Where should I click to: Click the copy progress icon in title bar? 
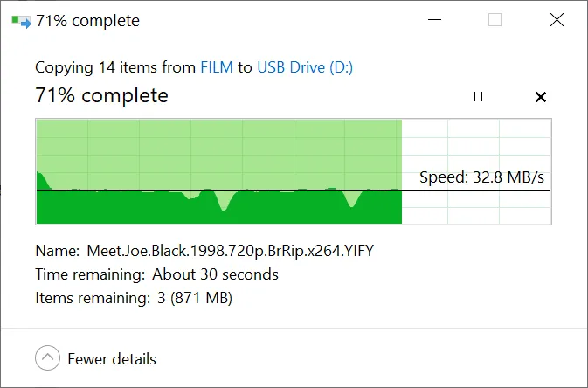21,21
